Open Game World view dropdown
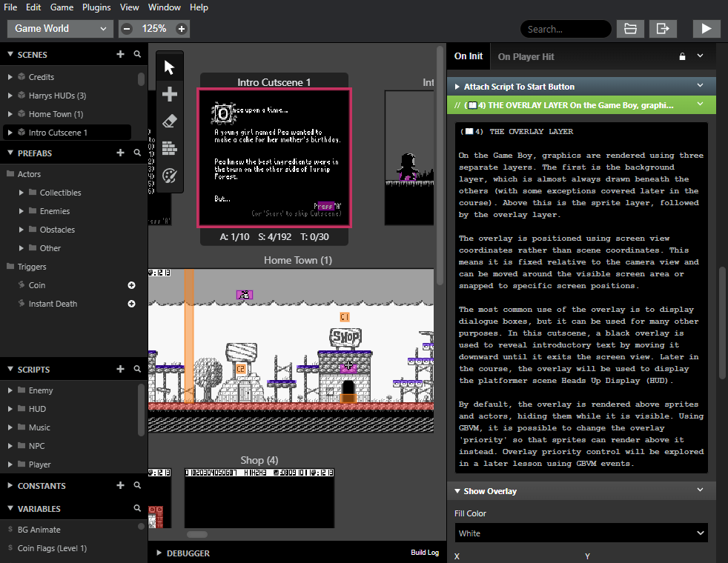This screenshot has width=728, height=563. coord(60,29)
